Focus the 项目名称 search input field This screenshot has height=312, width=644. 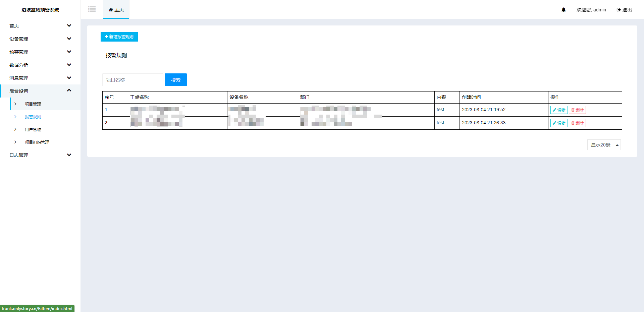(132, 80)
